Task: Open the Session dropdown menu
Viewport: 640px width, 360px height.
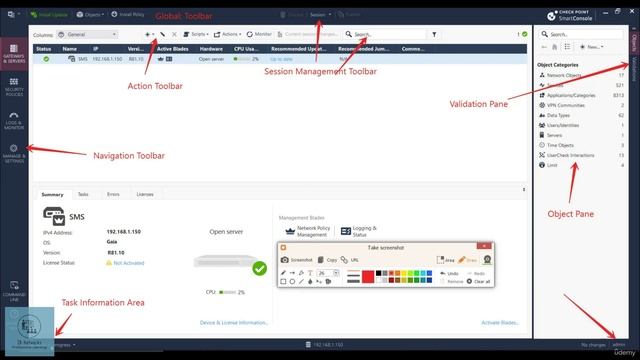Action: coord(320,15)
